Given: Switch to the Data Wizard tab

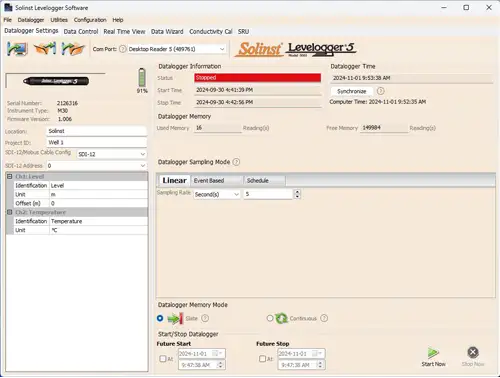Looking at the screenshot, I should pos(167,32).
